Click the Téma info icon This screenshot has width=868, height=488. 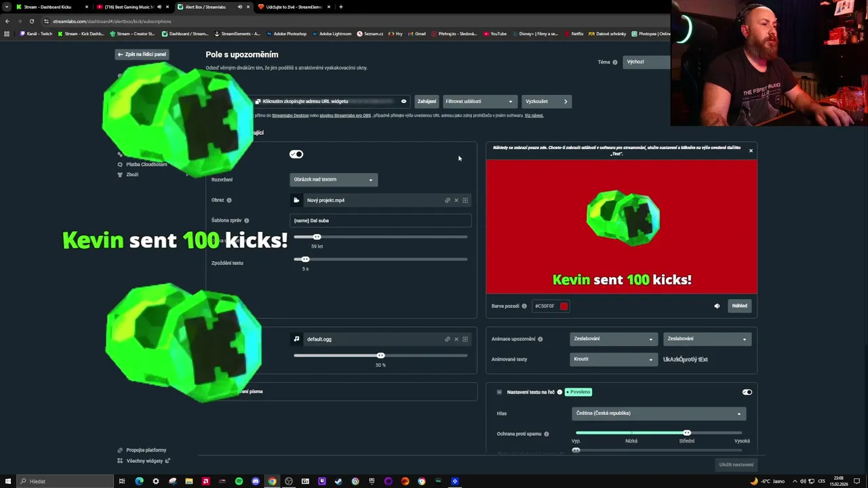tap(615, 62)
